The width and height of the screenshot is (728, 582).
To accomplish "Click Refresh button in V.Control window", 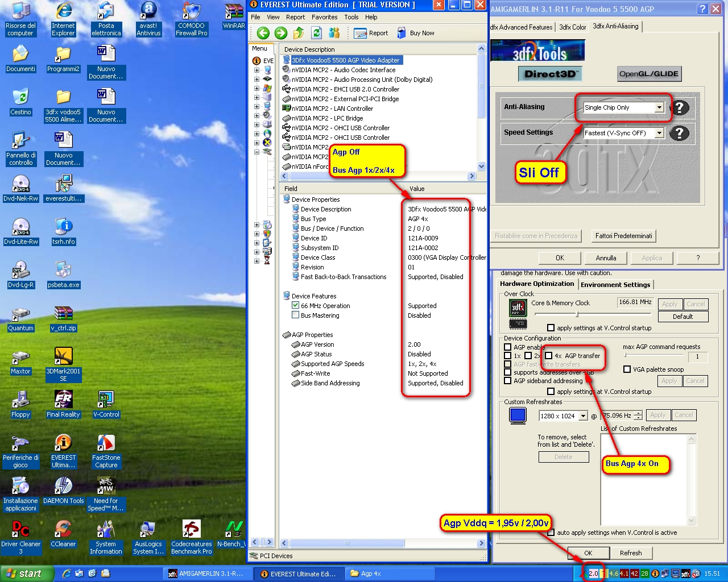I will pyautogui.click(x=631, y=553).
